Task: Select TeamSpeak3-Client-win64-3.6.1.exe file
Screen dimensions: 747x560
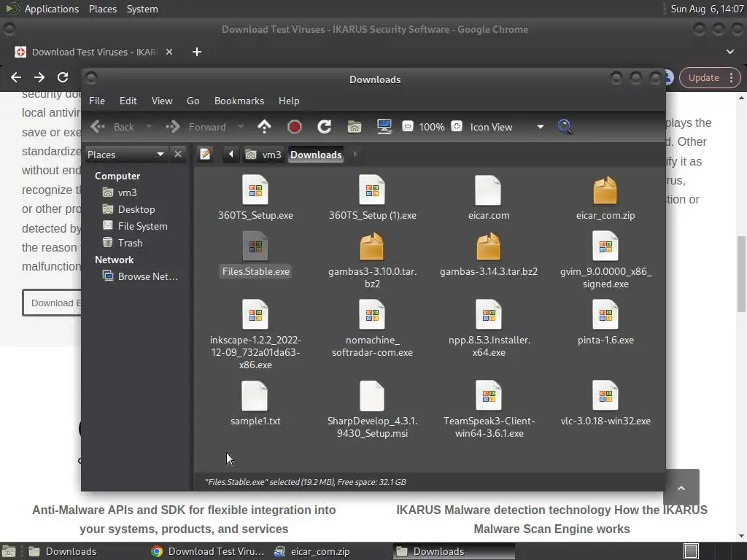Action: pyautogui.click(x=489, y=410)
